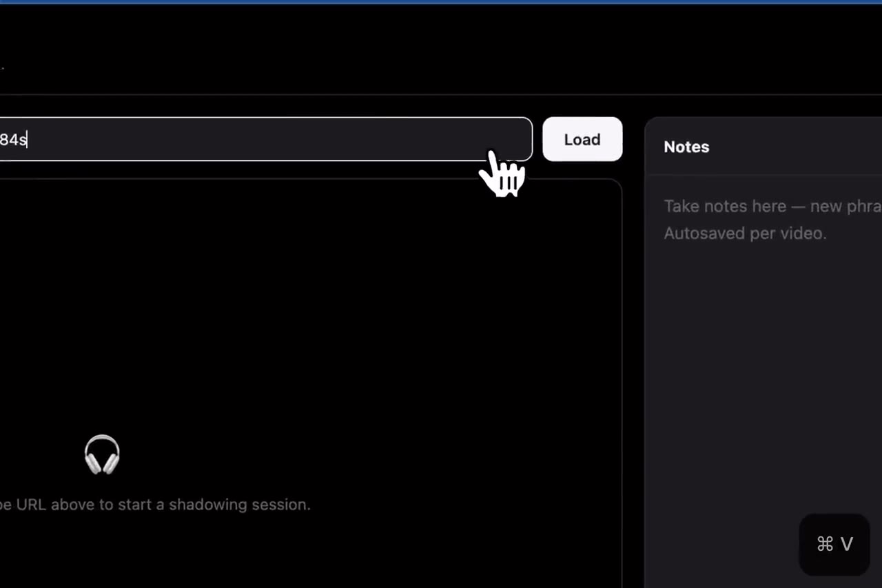Viewport: 882px width, 588px height.
Task: Click the letter V in the keystroke overlay
Action: (x=847, y=544)
